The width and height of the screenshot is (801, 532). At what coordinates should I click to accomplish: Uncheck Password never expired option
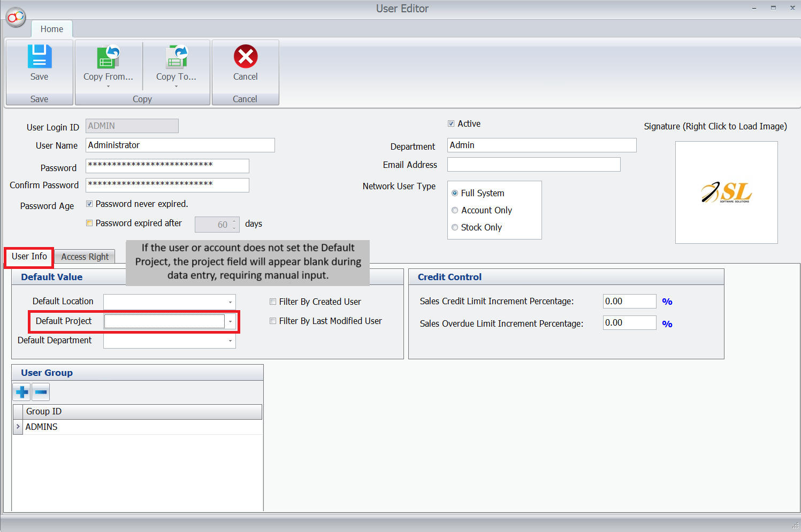89,204
